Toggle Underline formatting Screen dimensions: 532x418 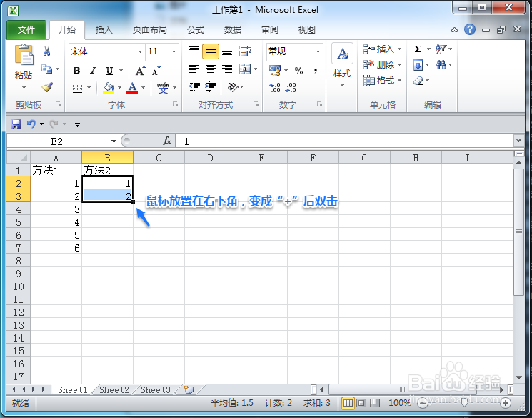pos(109,71)
